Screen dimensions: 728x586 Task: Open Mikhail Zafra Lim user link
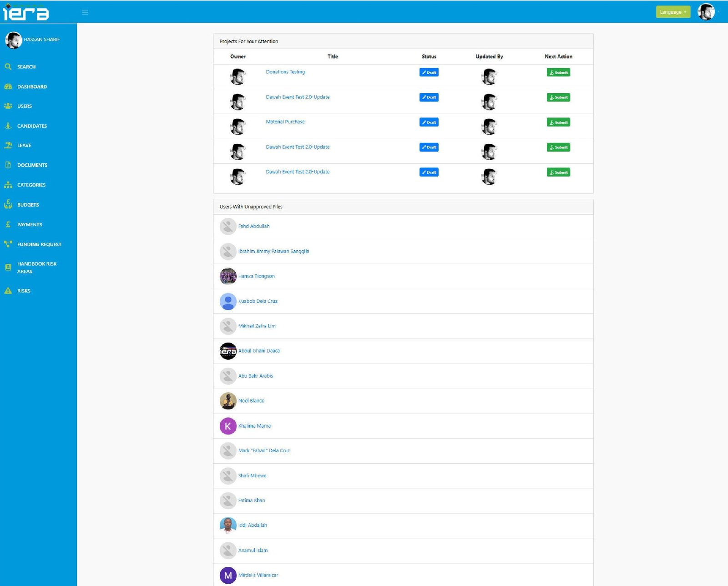click(x=257, y=326)
